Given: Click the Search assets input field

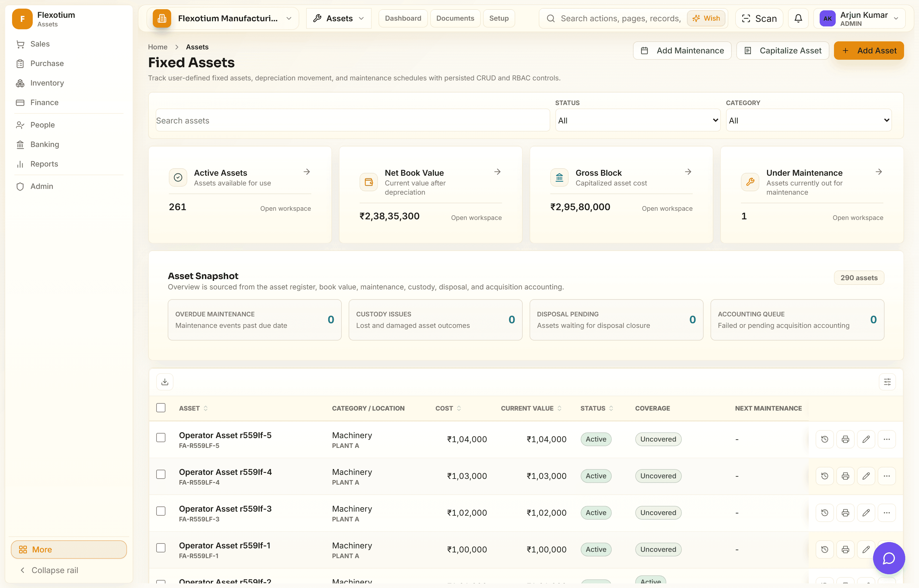Looking at the screenshot, I should (353, 120).
